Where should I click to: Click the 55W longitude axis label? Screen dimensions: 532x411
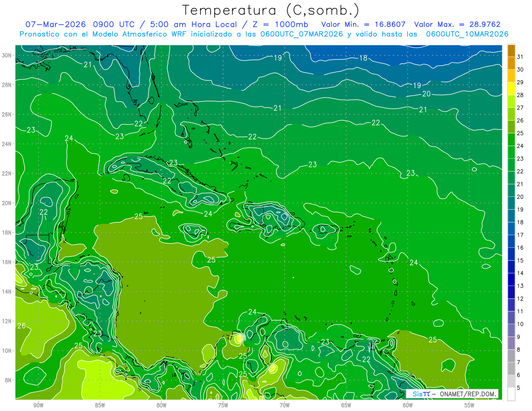tap(469, 405)
